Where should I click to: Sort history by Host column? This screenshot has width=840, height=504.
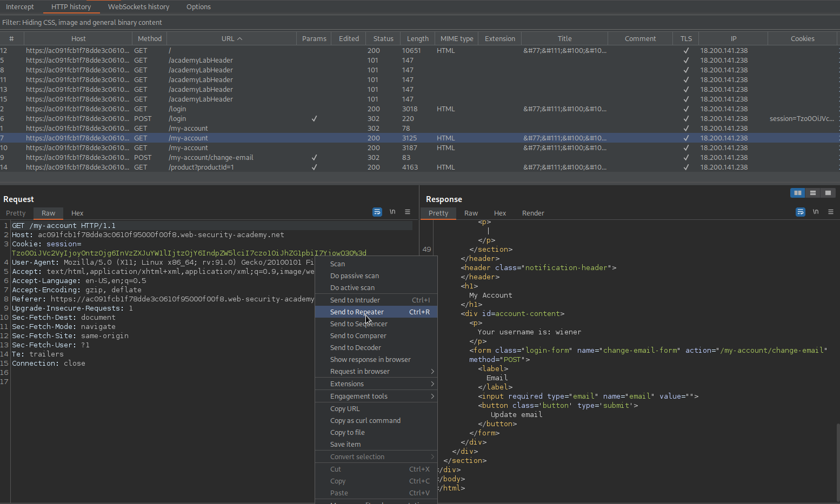tap(78, 39)
